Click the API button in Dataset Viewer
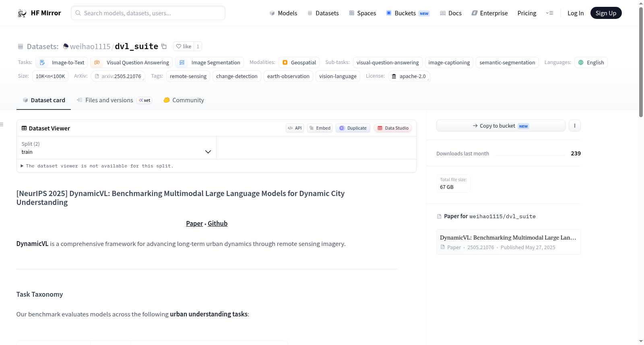The image size is (644, 345). coord(295,128)
